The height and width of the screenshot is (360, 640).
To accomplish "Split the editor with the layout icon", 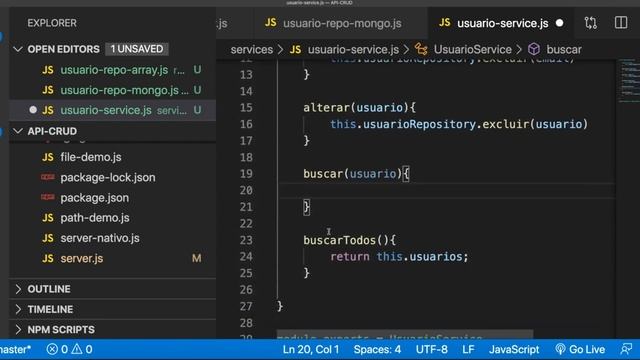I will [621, 23].
